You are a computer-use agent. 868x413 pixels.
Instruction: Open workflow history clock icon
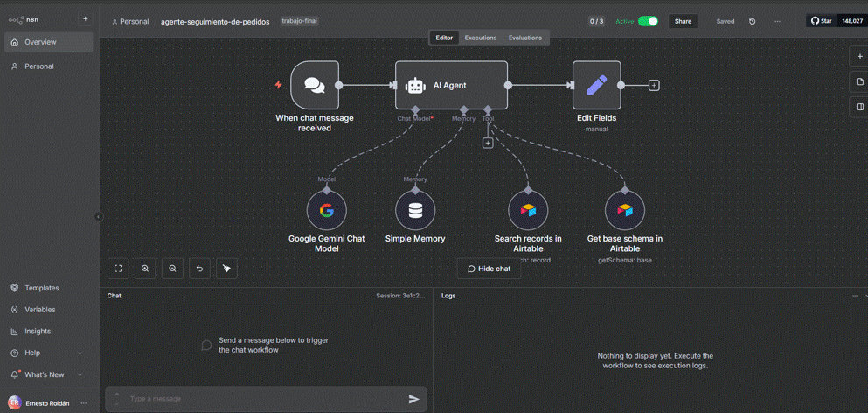752,21
